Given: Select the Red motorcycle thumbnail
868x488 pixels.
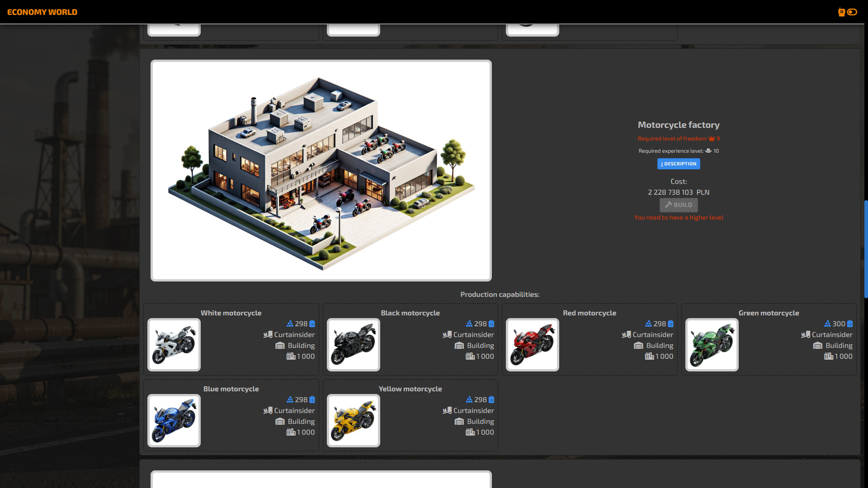Looking at the screenshot, I should tap(532, 345).
